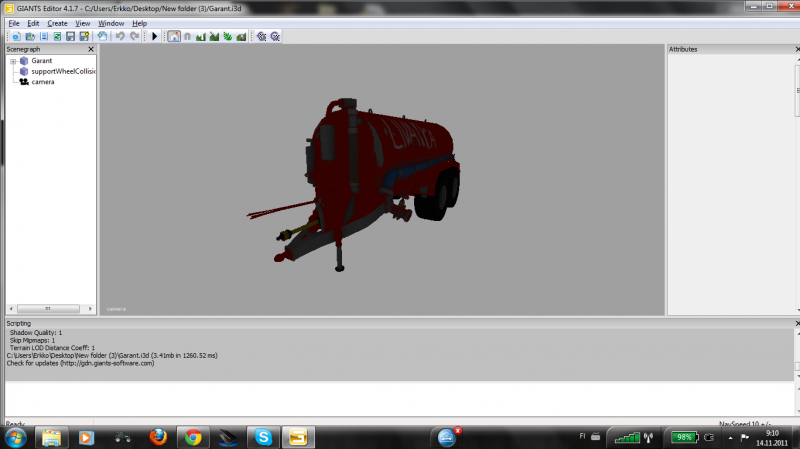The height and width of the screenshot is (449, 800).
Task: Show hidden tray icons arrow
Action: (731, 438)
